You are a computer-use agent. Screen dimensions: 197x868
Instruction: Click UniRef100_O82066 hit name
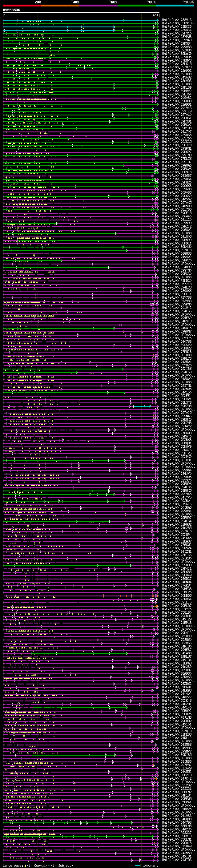[177, 643]
